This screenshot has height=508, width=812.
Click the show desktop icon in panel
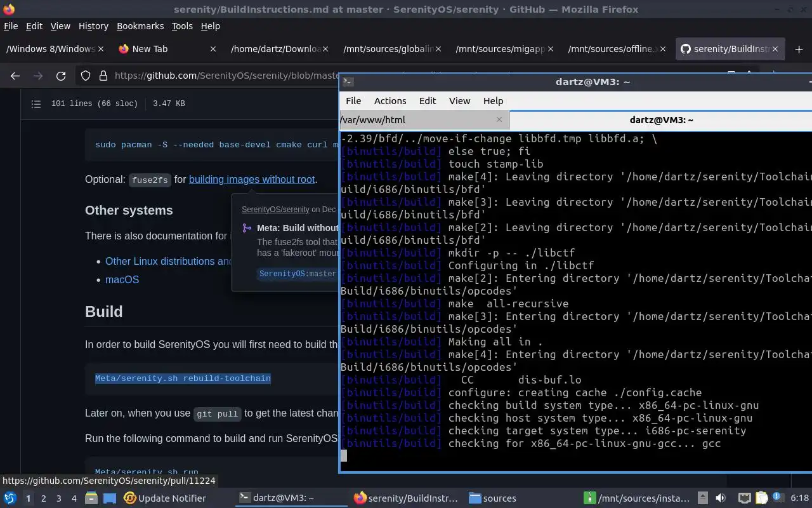(109, 498)
